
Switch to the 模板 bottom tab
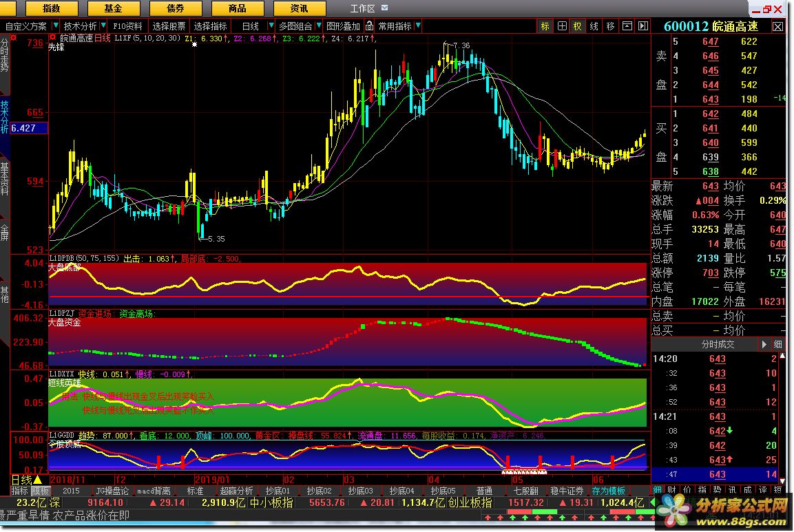(41, 491)
